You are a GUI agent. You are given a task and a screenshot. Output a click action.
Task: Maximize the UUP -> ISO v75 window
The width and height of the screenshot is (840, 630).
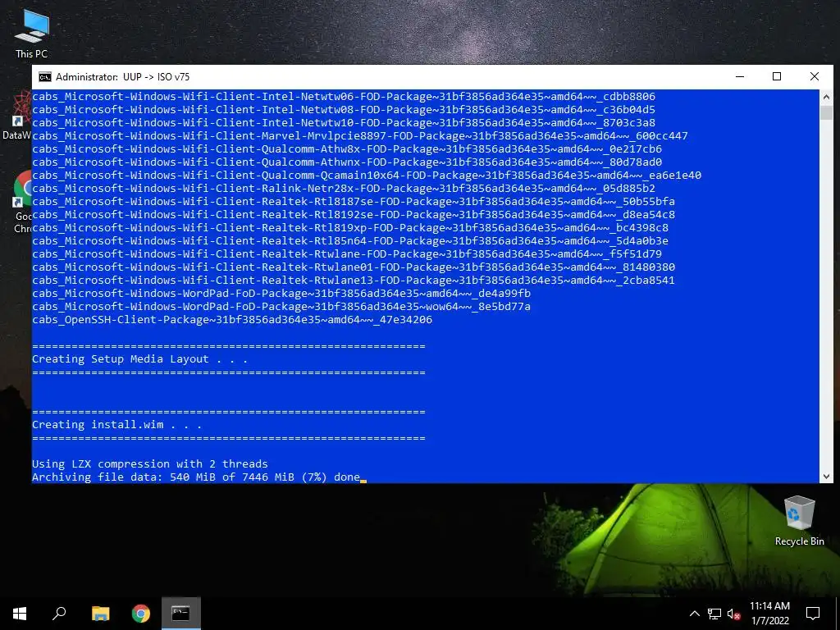pos(777,76)
